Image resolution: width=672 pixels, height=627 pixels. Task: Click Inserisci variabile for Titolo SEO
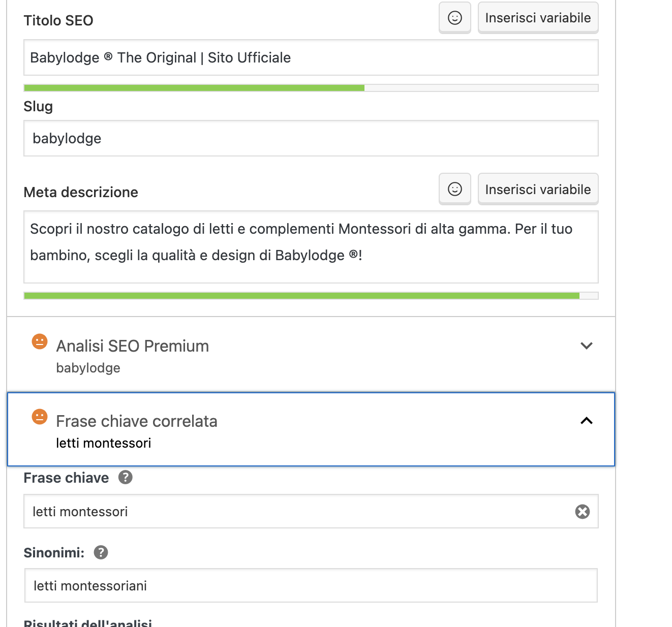pyautogui.click(x=538, y=18)
